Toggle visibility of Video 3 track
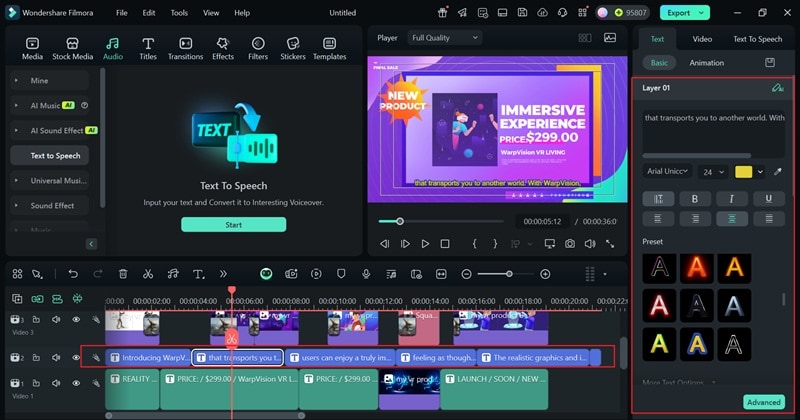This screenshot has width=800, height=420. [x=76, y=319]
